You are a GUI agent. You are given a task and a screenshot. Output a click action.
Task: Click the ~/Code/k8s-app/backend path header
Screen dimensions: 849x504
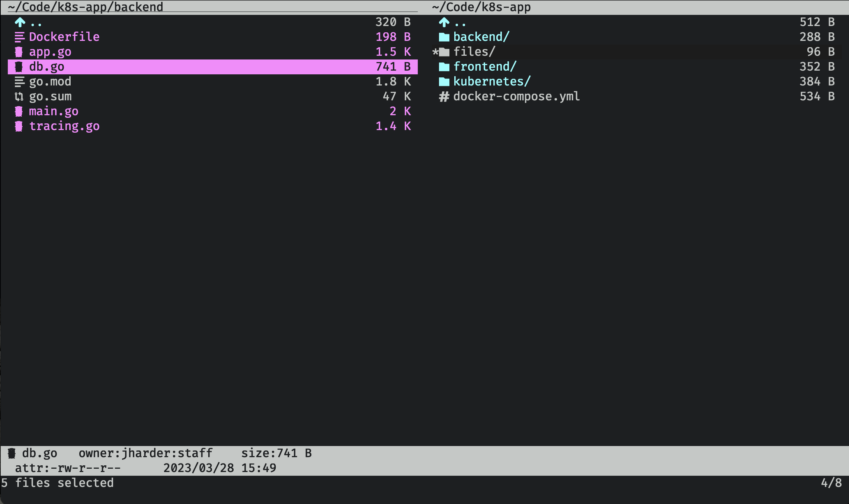(86, 7)
